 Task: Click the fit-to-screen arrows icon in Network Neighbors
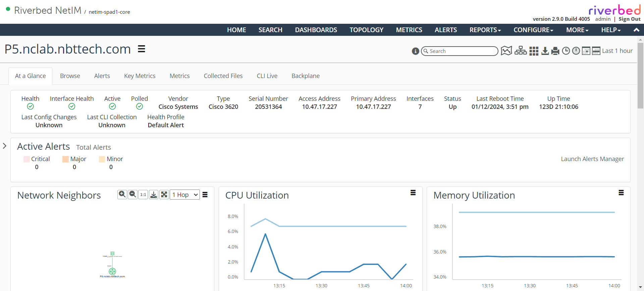[x=164, y=195]
